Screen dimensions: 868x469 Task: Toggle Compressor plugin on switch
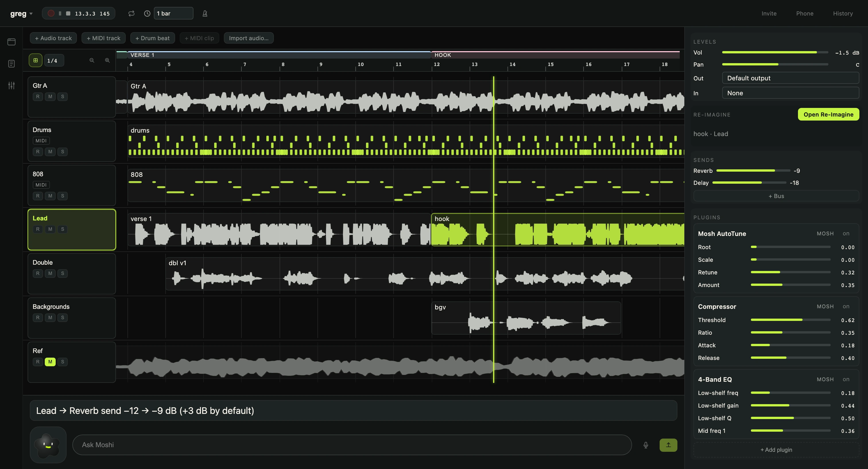click(x=846, y=306)
